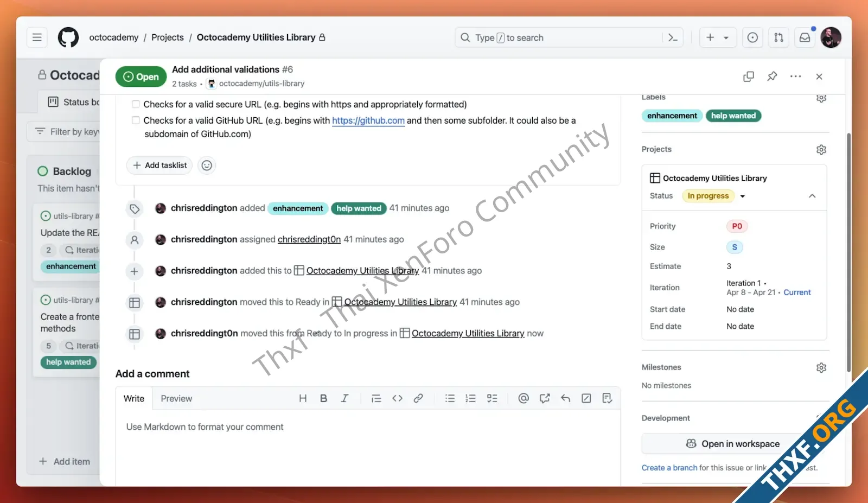
Task: Open the Issues icon in header
Action: [x=752, y=37]
